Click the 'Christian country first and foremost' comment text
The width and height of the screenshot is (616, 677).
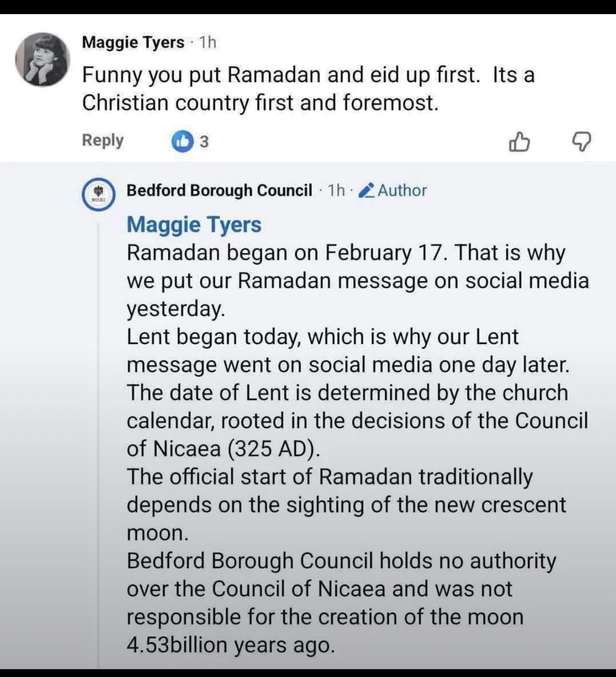[260, 102]
